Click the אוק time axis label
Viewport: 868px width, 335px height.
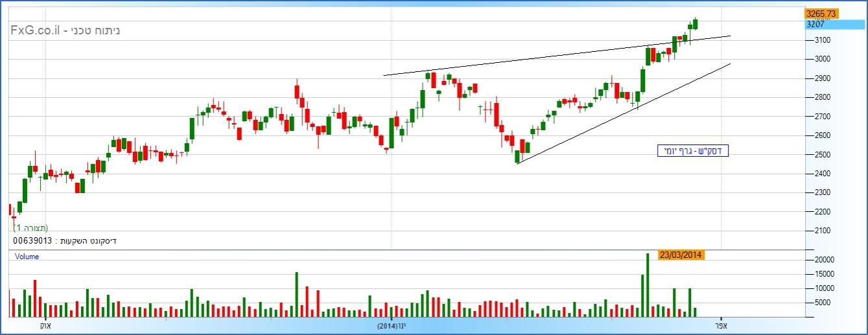pos(45,325)
